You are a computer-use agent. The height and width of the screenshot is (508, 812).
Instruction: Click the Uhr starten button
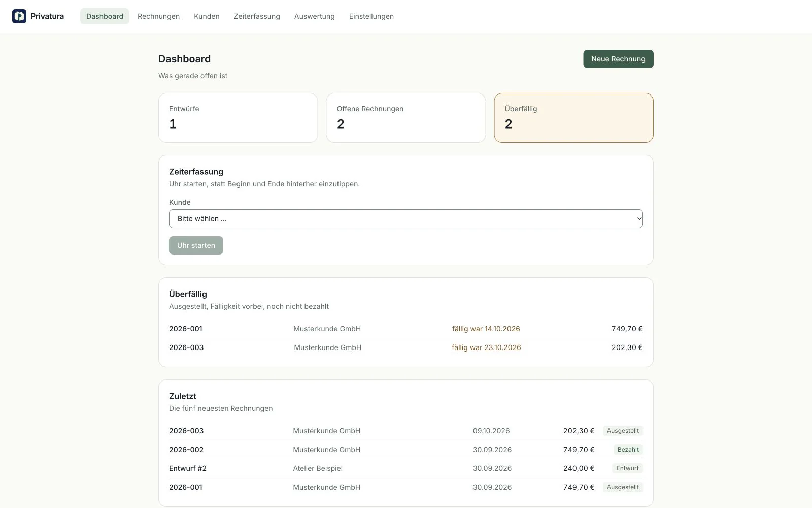coord(196,245)
